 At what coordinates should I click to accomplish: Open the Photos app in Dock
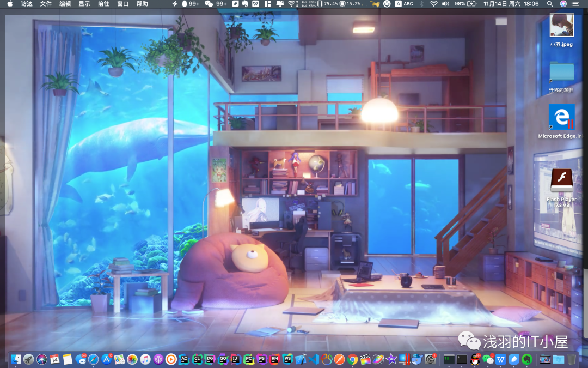132,359
